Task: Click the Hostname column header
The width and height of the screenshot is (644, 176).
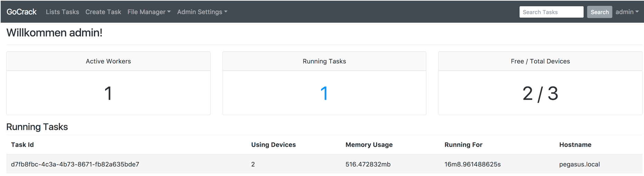Action: tap(575, 145)
